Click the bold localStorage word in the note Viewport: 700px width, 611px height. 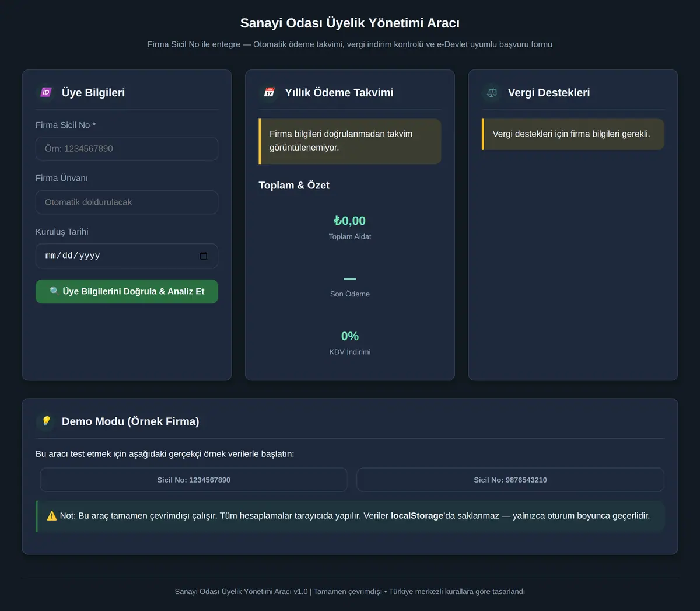coord(417,516)
